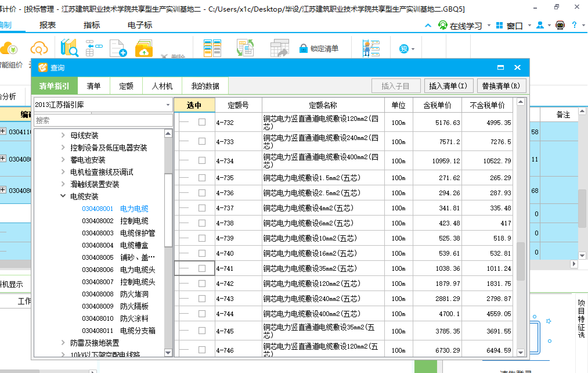Open the book-with-magnifier query icon
This screenshot has width=588, height=373.
point(69,48)
